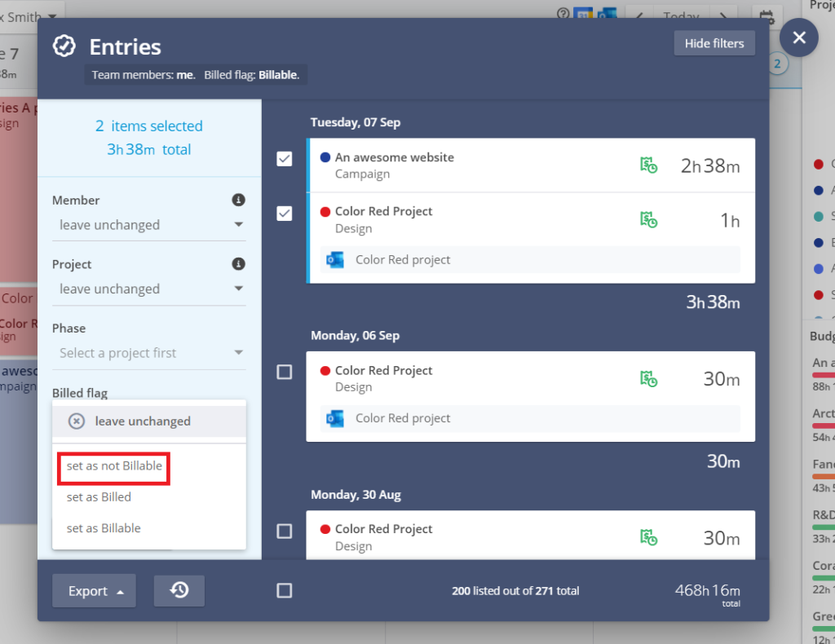
Task: Click blue dot of An awesome website
Action: (x=325, y=157)
